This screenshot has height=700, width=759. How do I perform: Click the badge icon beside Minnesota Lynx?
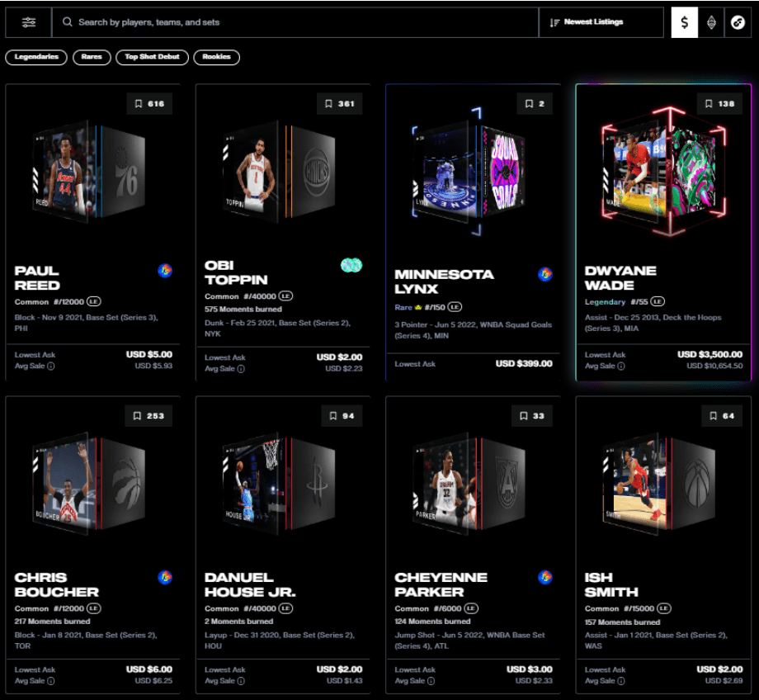[545, 274]
